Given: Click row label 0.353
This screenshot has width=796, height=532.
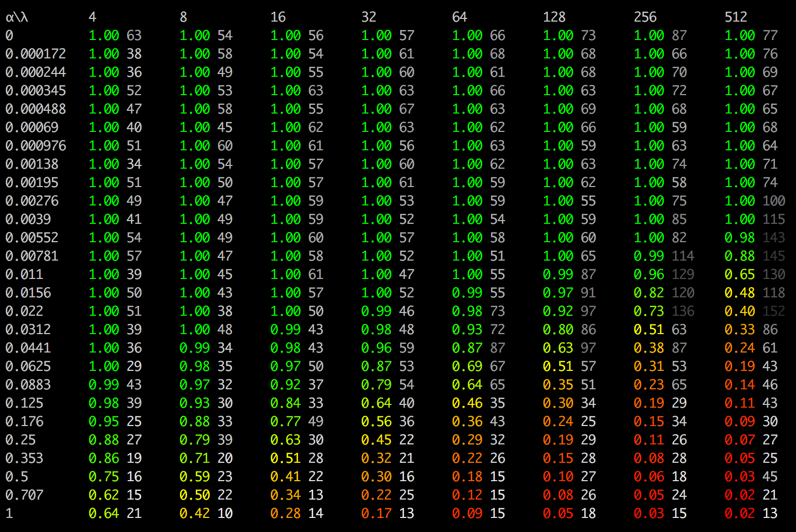Looking at the screenshot, I should (24, 458).
